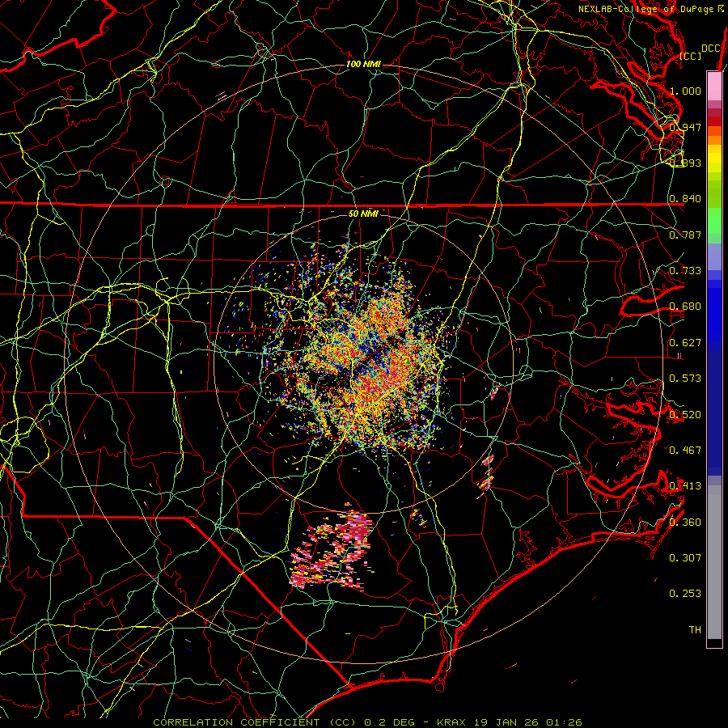Click the 0.307 color scale value
The image size is (728, 728).
(x=685, y=558)
